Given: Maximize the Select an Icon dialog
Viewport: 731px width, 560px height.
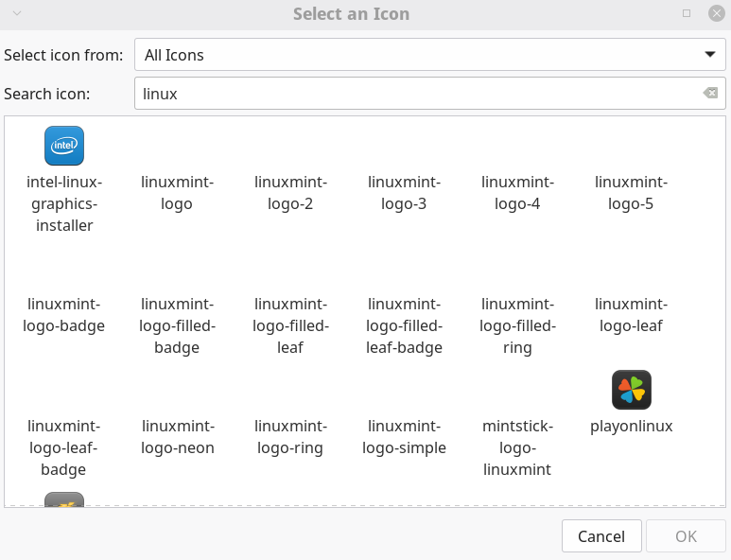Looking at the screenshot, I should click(x=687, y=14).
